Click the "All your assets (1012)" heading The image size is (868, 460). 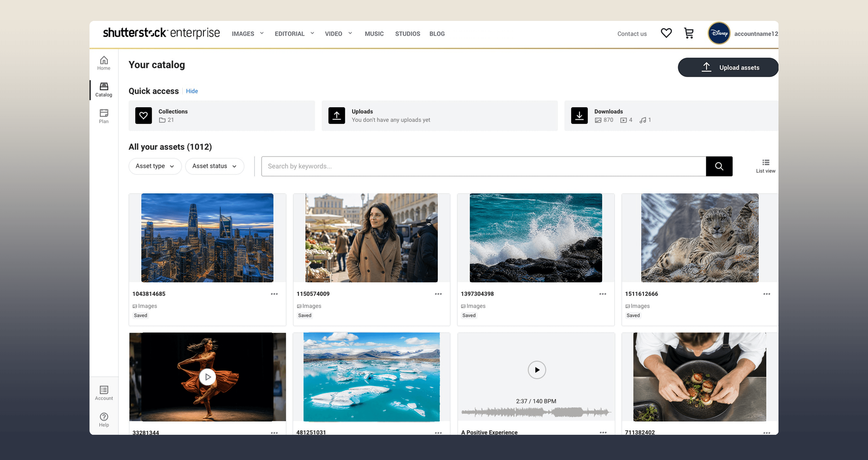click(170, 147)
